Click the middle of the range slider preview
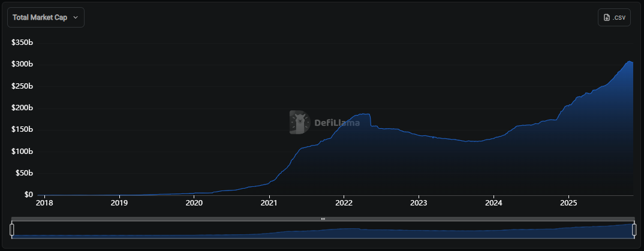 click(323, 231)
